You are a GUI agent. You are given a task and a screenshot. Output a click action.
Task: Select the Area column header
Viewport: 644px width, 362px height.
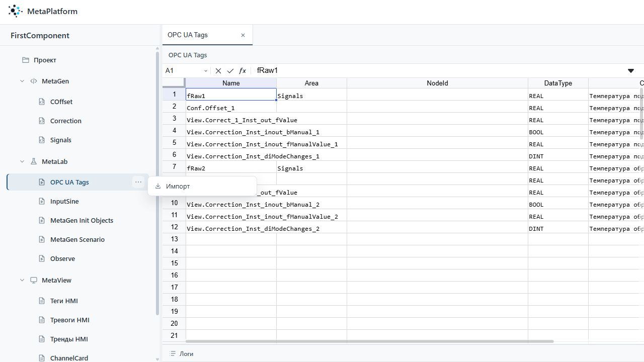click(311, 83)
